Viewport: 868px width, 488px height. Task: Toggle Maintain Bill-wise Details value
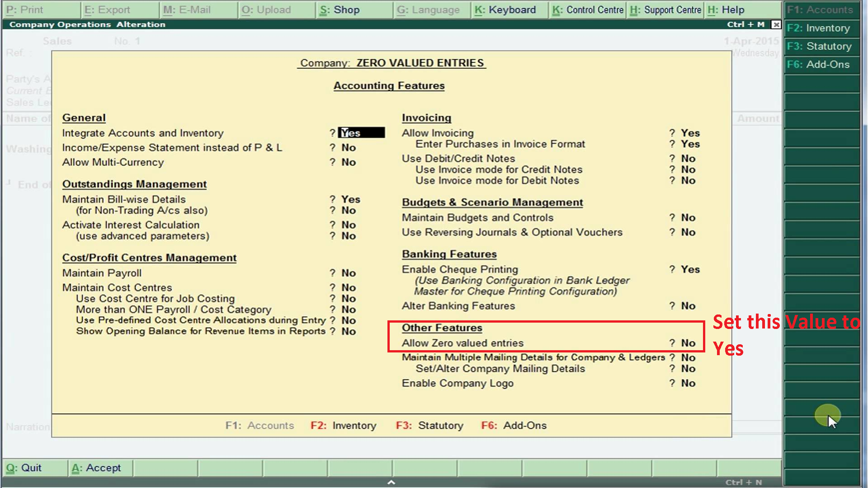(x=350, y=199)
